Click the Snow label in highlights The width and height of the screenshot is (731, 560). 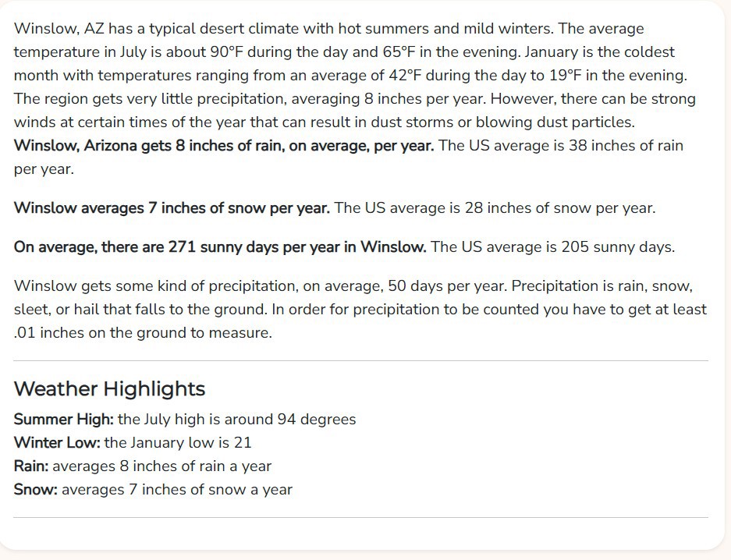click(35, 490)
